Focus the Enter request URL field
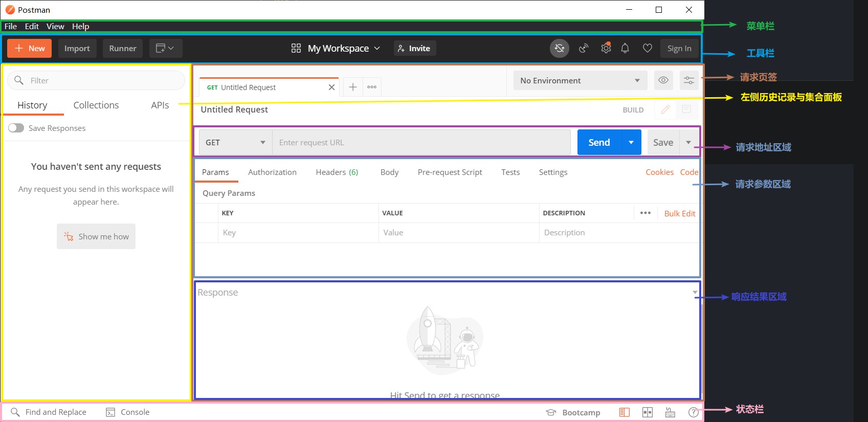Image resolution: width=868 pixels, height=422 pixels. click(x=421, y=142)
